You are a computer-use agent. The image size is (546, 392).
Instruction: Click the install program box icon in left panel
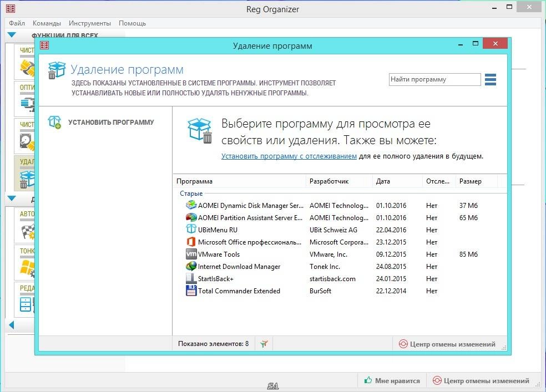pos(55,122)
